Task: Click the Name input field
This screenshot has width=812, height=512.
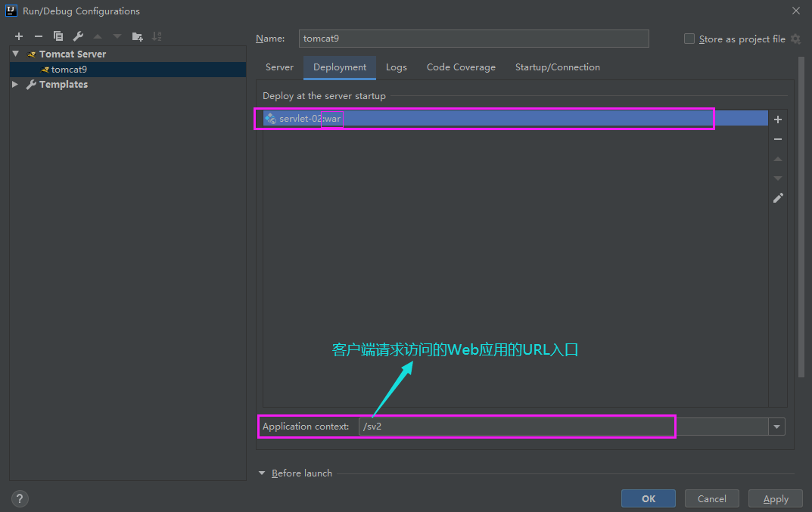Action: [x=473, y=39]
